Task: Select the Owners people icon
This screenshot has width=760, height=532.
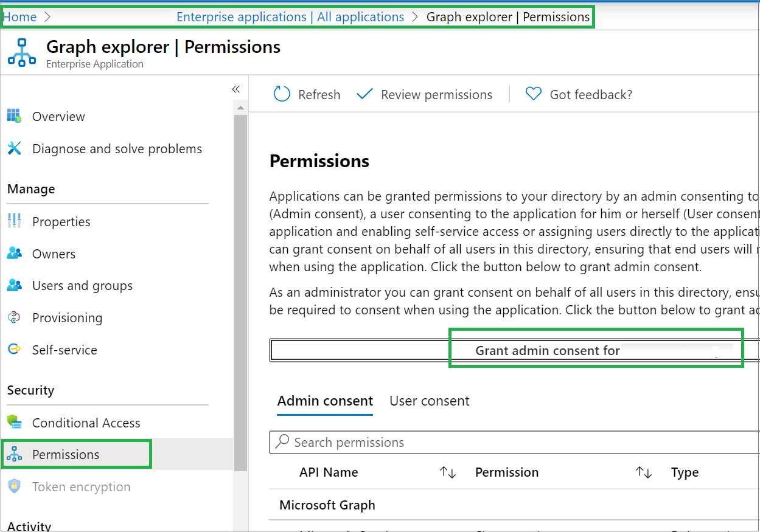Action: click(13, 254)
